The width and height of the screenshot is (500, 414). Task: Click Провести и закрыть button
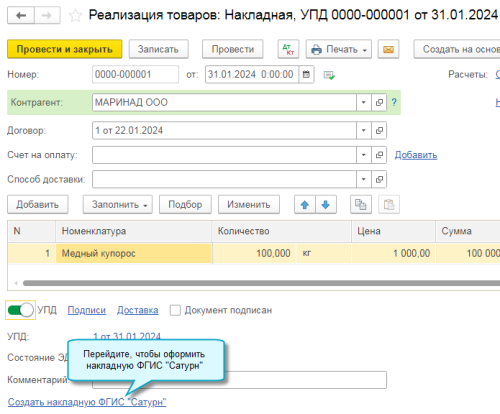tap(65, 49)
